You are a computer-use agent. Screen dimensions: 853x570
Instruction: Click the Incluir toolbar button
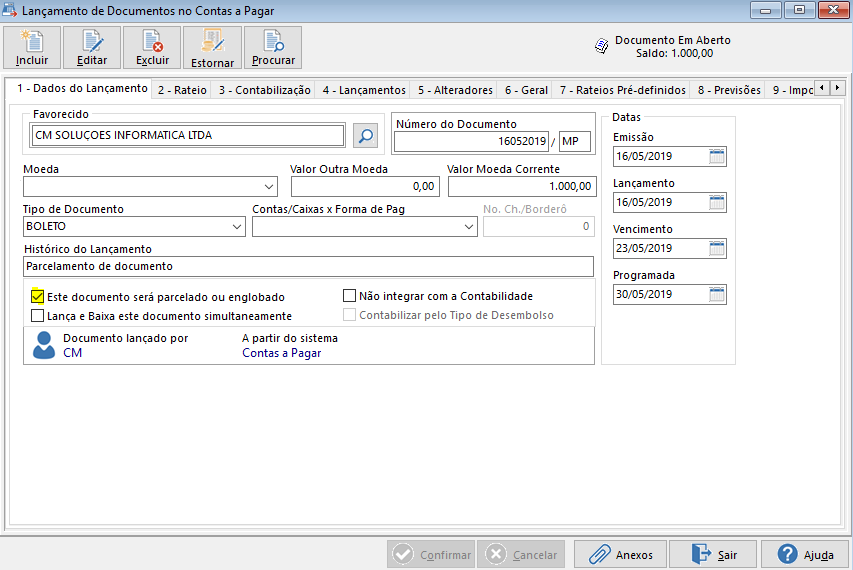coord(32,48)
